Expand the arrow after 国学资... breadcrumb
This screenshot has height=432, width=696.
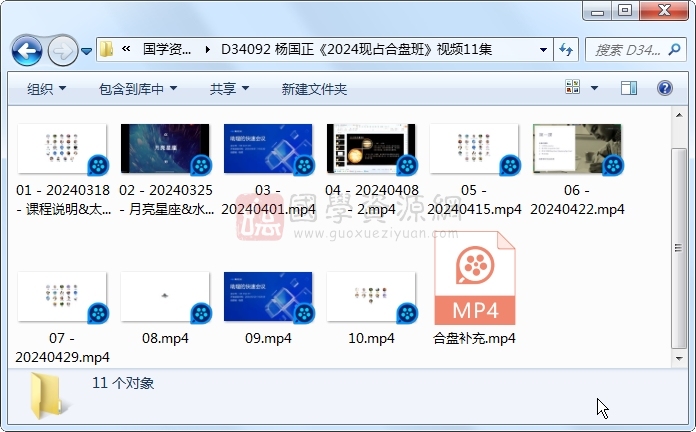click(207, 50)
